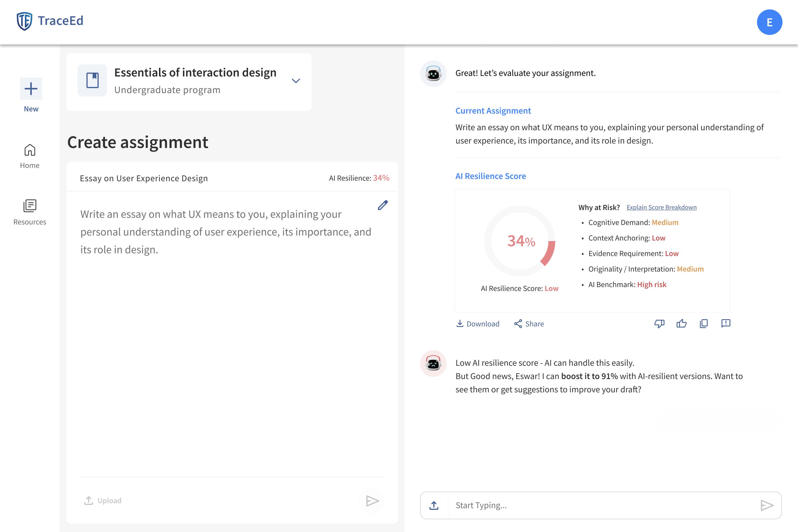This screenshot has height=532, width=798.
Task: Copy the score response with copy icon
Action: (x=704, y=323)
